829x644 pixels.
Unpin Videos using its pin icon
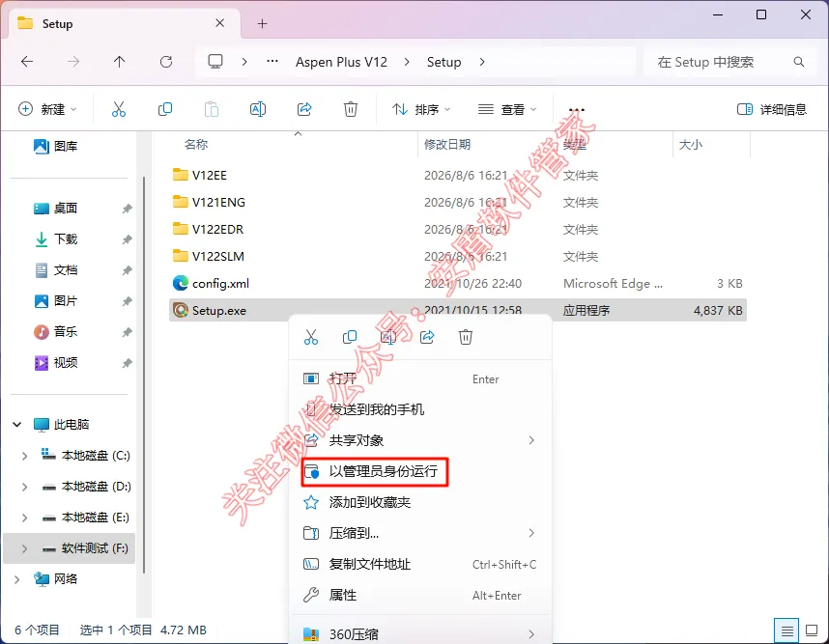127,363
